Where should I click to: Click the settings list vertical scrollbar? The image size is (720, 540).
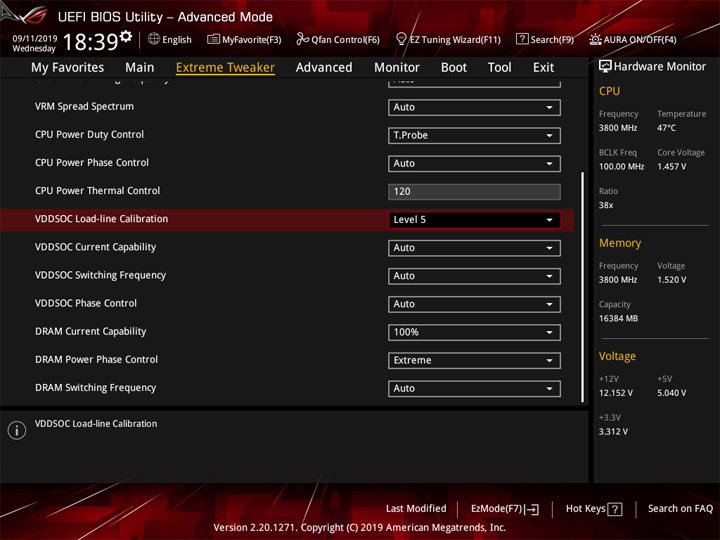[x=582, y=287]
